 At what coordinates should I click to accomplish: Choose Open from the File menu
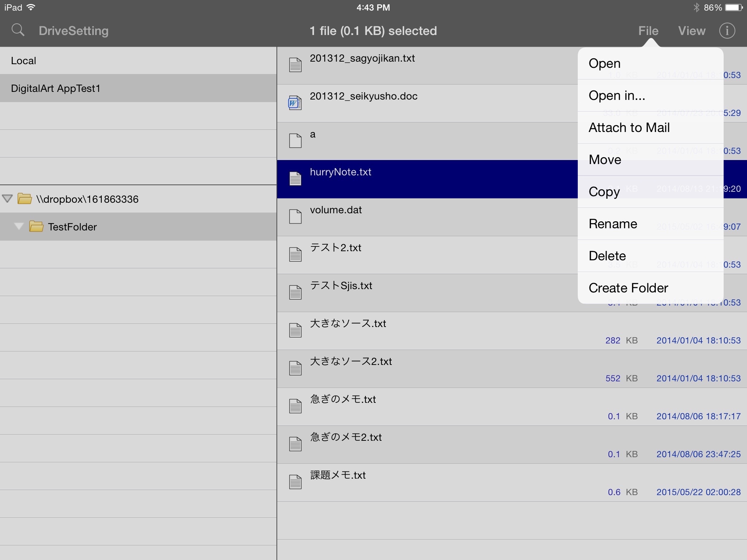(x=650, y=63)
